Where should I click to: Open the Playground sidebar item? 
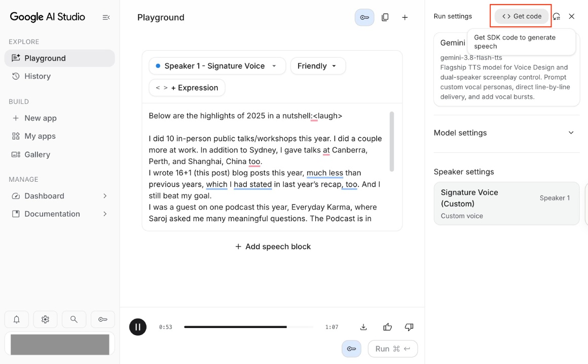[x=60, y=58]
